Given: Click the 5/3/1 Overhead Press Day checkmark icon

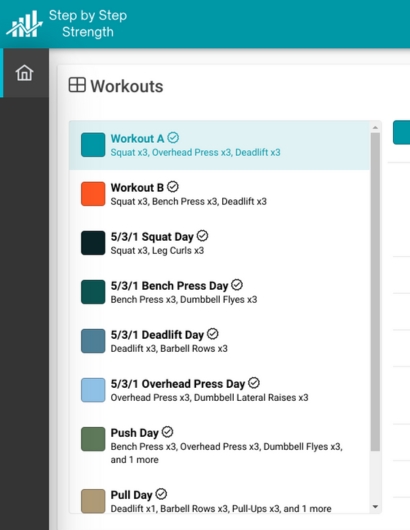Looking at the screenshot, I should pos(254,383).
